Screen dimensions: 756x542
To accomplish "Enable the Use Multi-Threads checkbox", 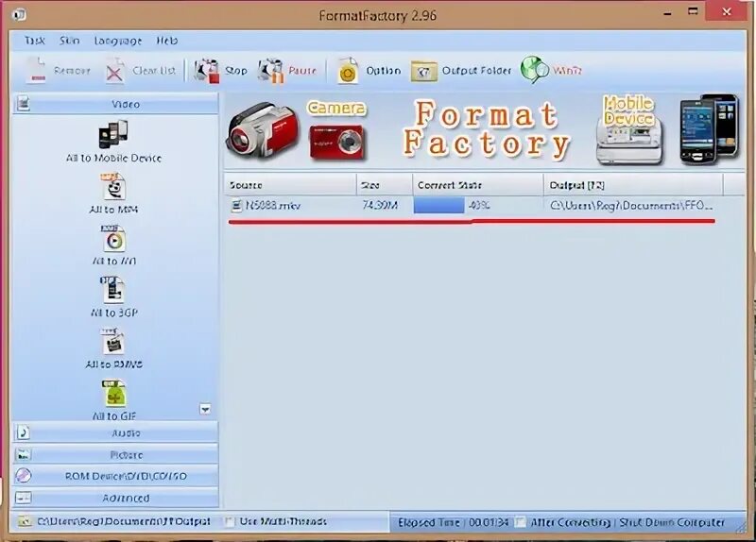I will coord(230,522).
